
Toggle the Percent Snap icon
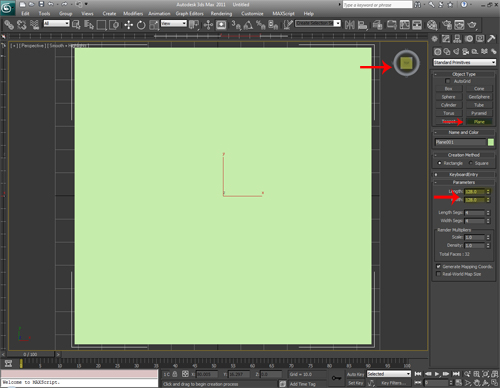click(261, 25)
